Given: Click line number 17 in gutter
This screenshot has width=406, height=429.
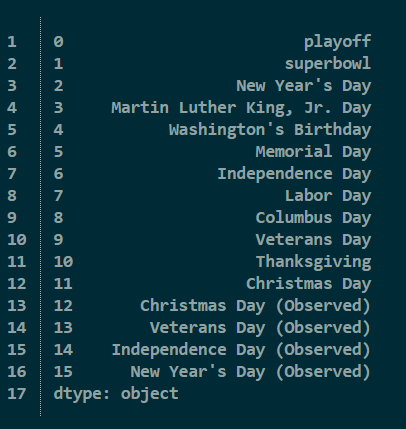Looking at the screenshot, I should [x=17, y=394].
